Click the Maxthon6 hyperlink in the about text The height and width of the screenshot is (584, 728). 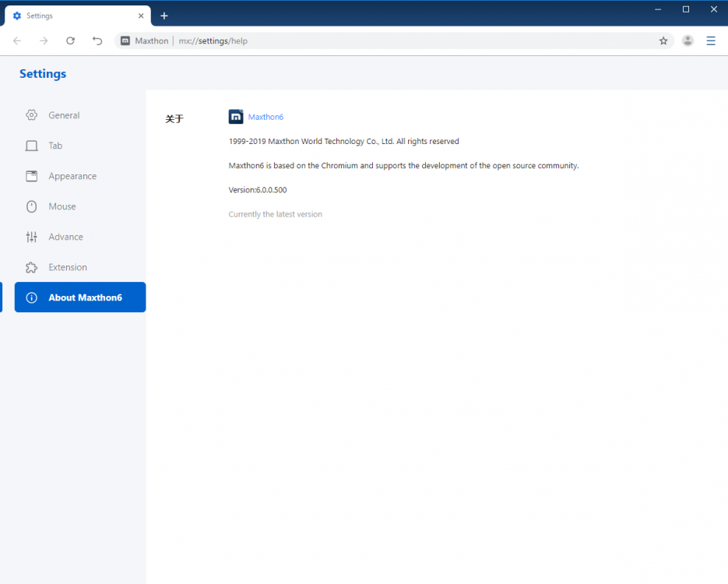266,116
